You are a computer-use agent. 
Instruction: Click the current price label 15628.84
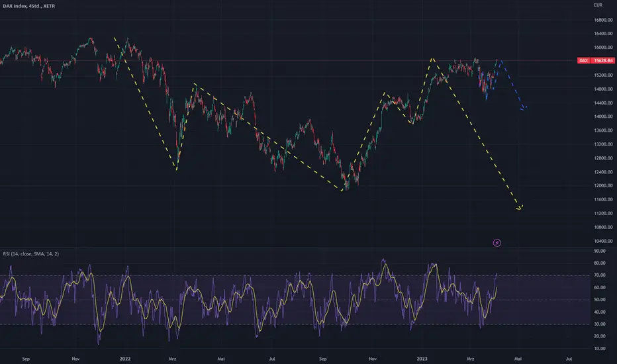(x=603, y=61)
